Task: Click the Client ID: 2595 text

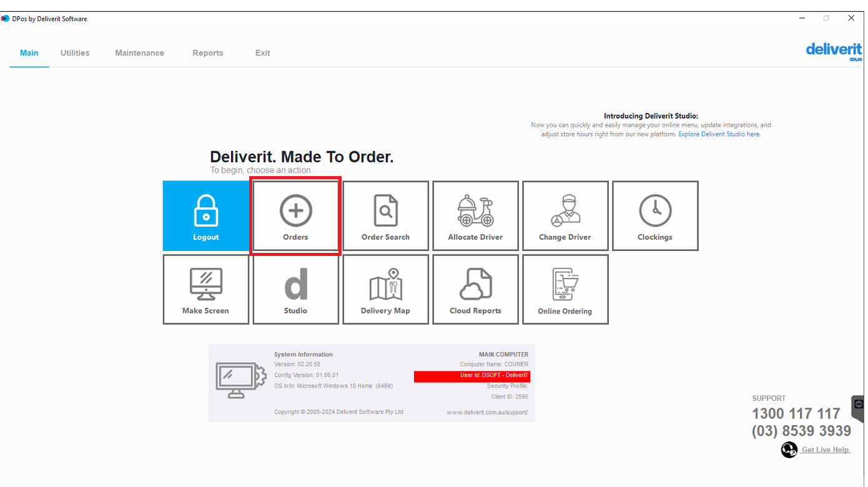Action: (x=510, y=397)
